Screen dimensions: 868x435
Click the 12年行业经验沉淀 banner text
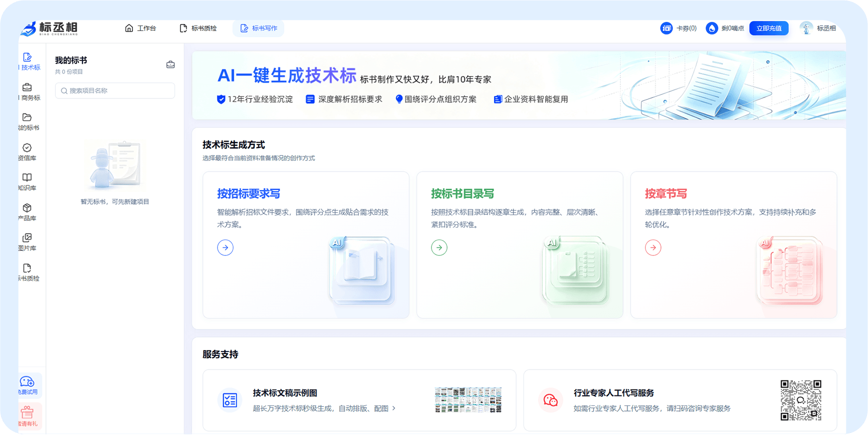point(260,99)
